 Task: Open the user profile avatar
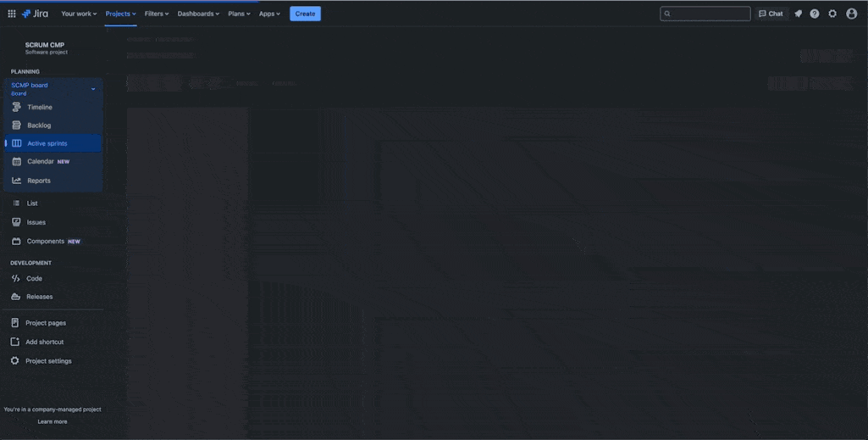click(852, 14)
